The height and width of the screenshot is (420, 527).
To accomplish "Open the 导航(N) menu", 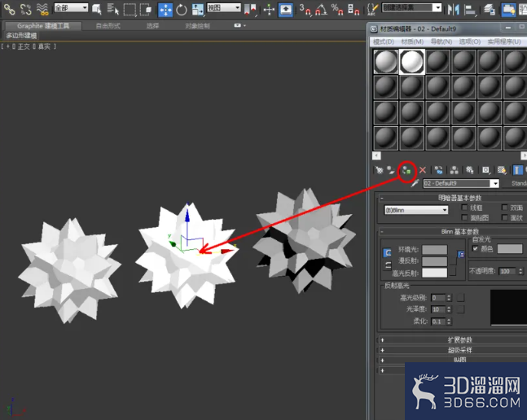I will click(x=441, y=42).
